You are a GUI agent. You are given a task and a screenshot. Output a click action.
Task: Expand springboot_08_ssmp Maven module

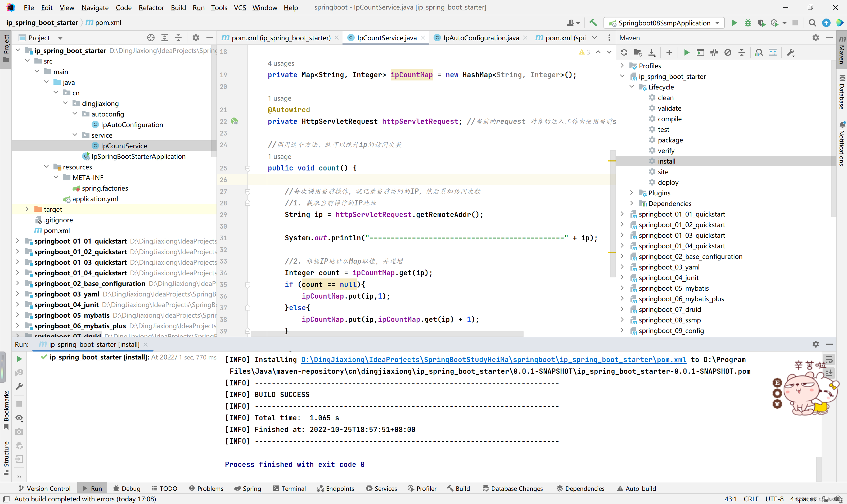coord(622,320)
